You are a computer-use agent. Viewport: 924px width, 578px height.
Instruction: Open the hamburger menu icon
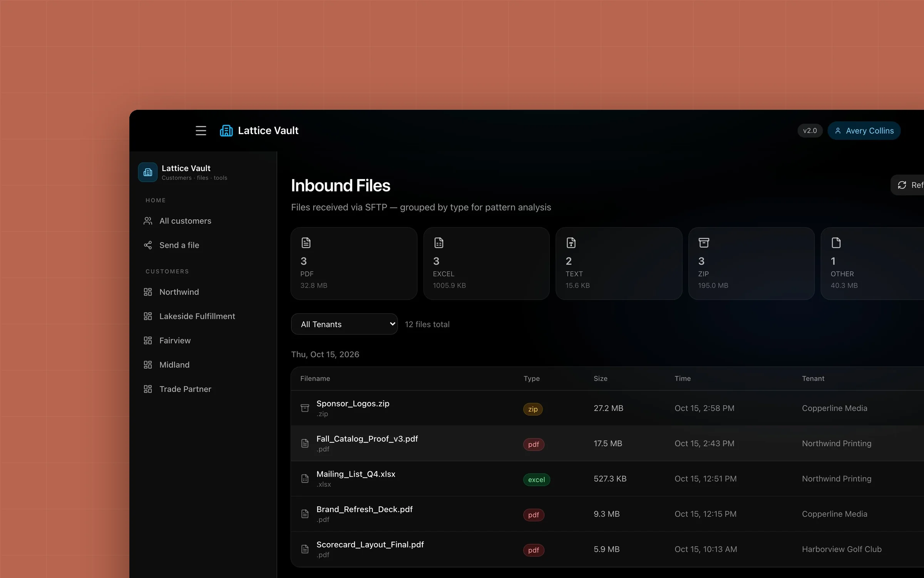201,131
